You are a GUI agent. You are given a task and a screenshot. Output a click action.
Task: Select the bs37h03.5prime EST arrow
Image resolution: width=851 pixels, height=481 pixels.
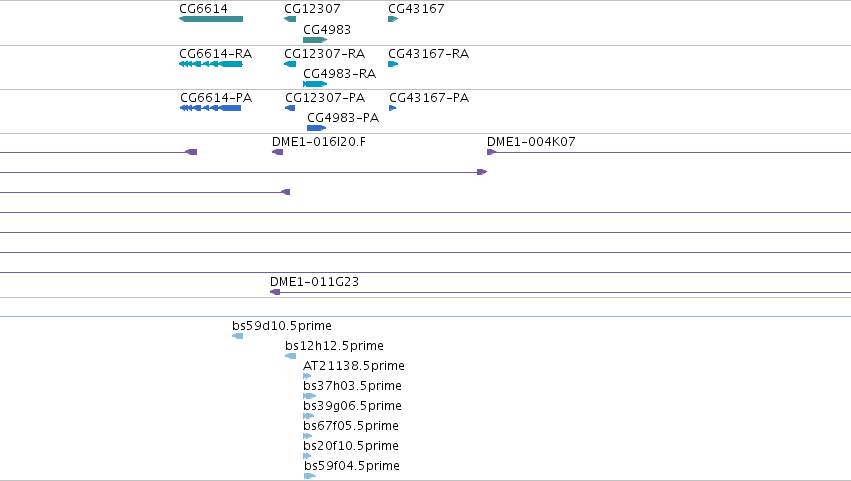click(309, 396)
